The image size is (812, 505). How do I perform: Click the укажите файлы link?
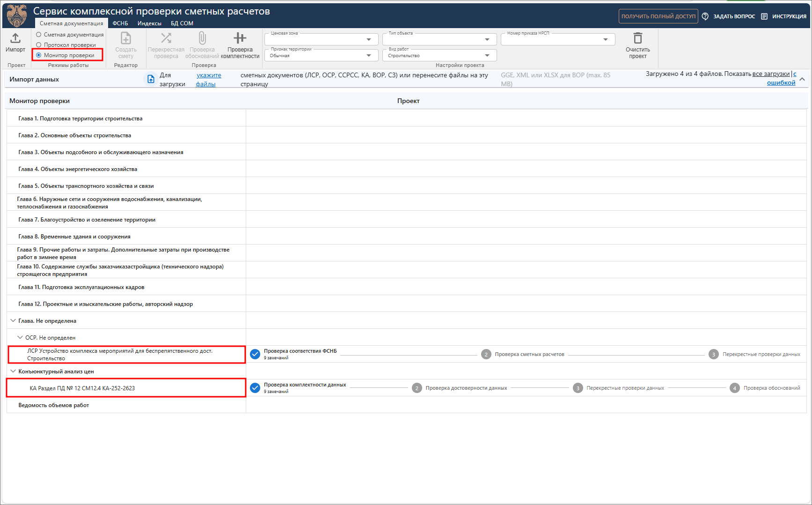point(208,80)
